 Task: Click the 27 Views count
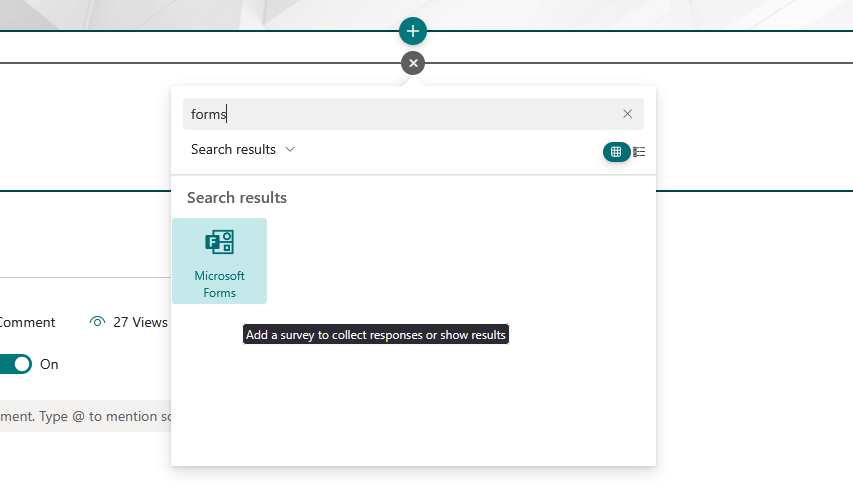pyautogui.click(x=129, y=322)
